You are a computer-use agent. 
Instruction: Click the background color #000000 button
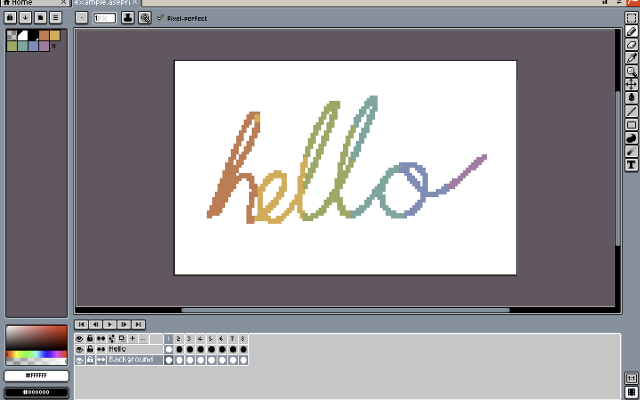pyautogui.click(x=36, y=392)
